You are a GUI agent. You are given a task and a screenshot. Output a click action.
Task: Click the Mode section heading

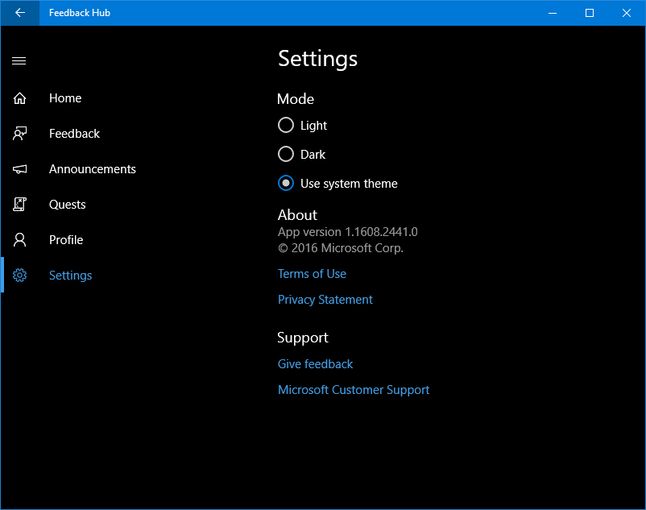[x=295, y=99]
